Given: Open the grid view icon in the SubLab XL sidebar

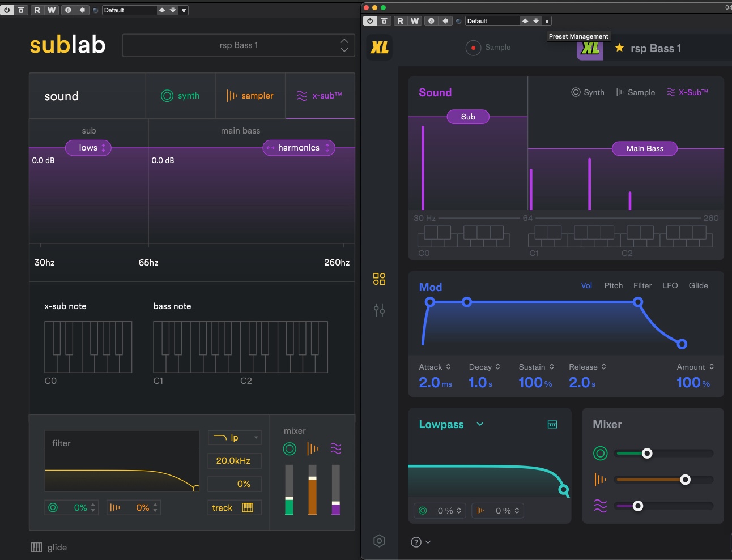Looking at the screenshot, I should point(379,279).
